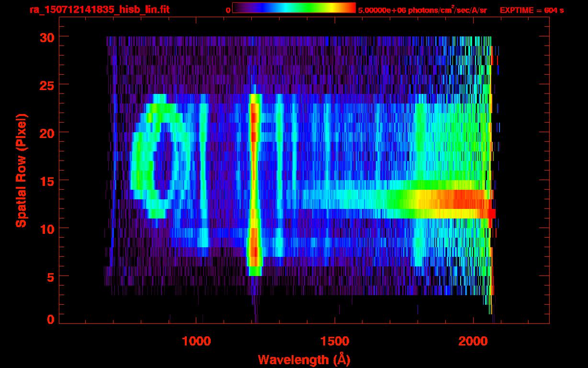Click the x-axis tick label 1500
The width and height of the screenshot is (588, 368).
click(x=335, y=341)
